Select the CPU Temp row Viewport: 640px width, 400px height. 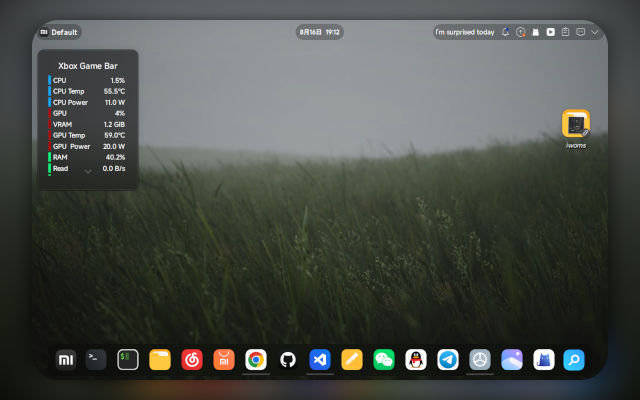87,91
